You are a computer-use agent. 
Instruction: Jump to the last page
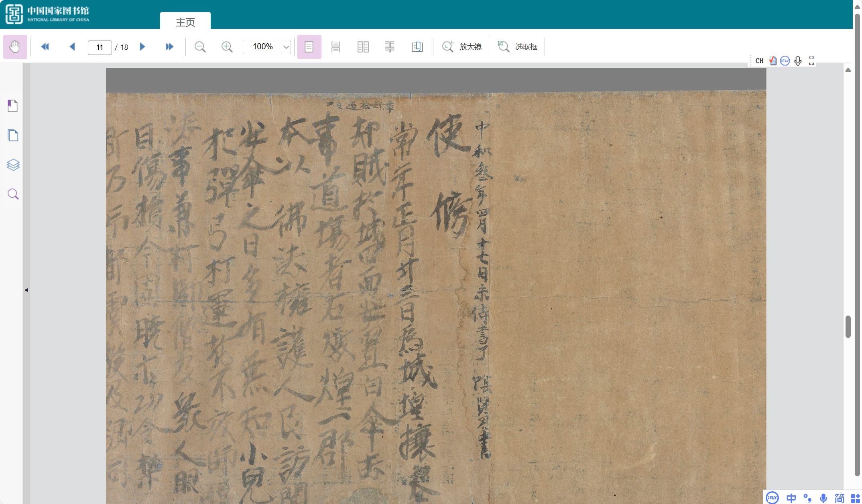pyautogui.click(x=169, y=47)
